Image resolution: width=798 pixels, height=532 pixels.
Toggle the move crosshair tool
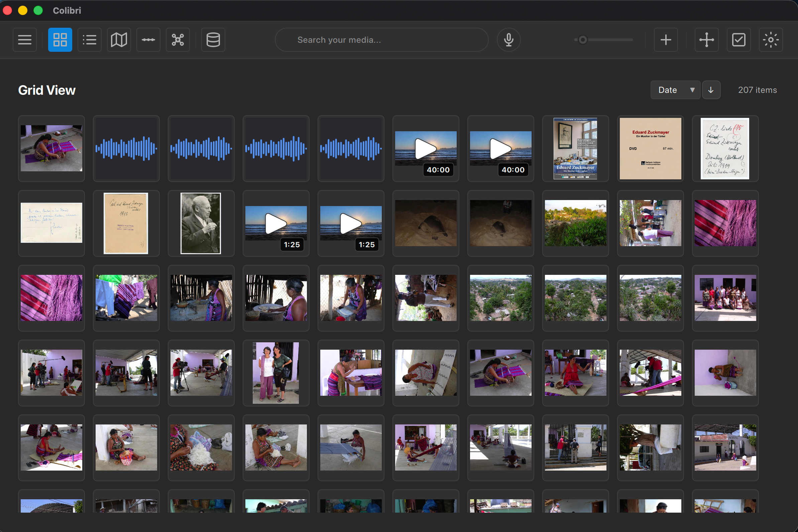click(706, 40)
